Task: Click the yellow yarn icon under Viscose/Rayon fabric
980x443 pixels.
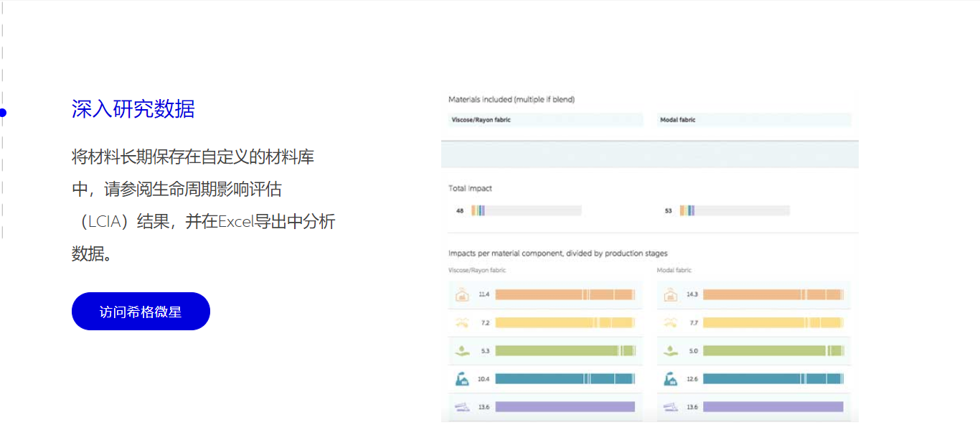Action: 462,323
